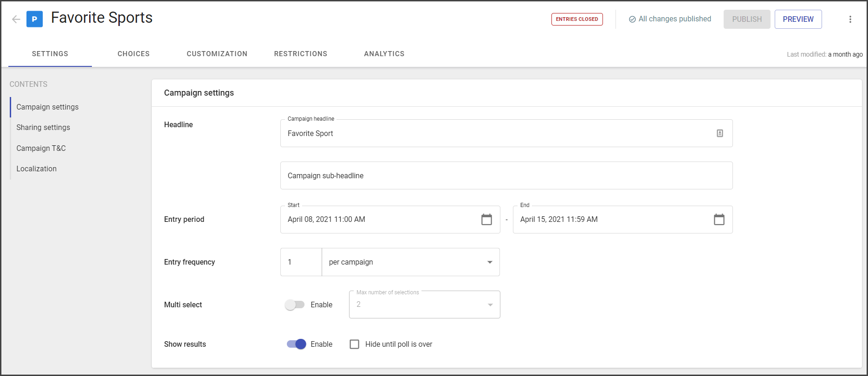Go back using the left arrow icon

[x=16, y=19]
